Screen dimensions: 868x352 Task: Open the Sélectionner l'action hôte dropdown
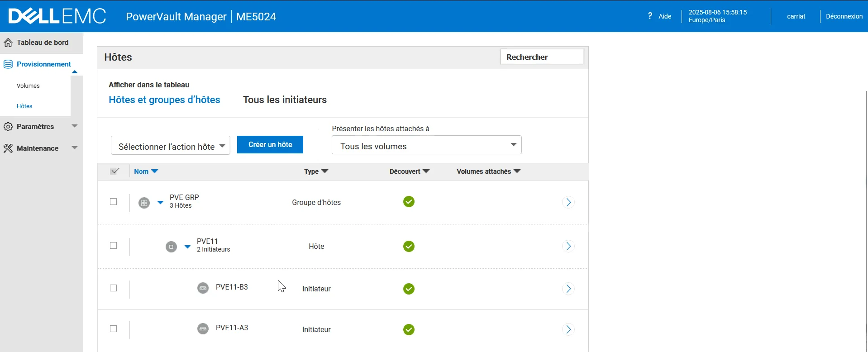tap(170, 146)
